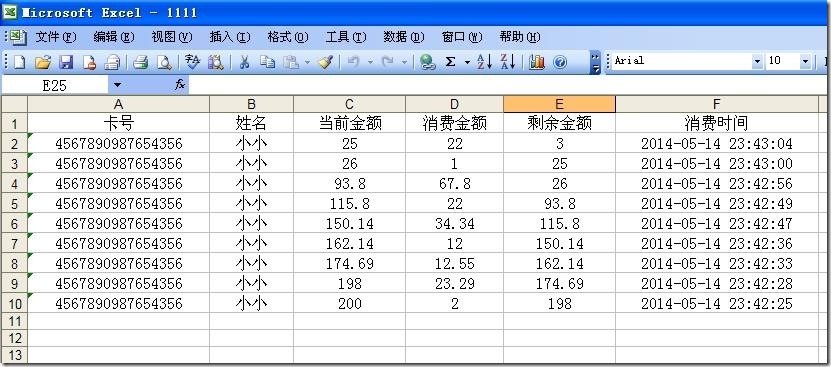The height and width of the screenshot is (367, 831).
Task: Click the Undo arrow icon
Action: coord(353,63)
